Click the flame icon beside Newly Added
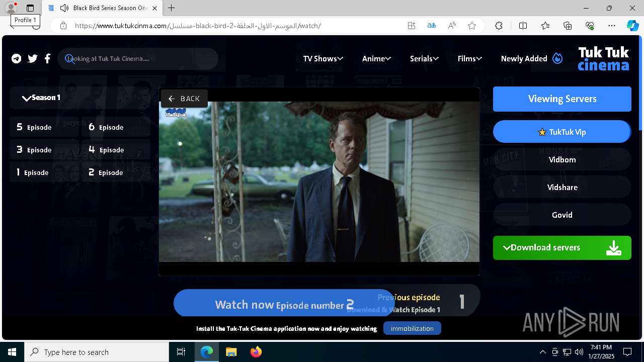The image size is (644, 362). coord(557,58)
